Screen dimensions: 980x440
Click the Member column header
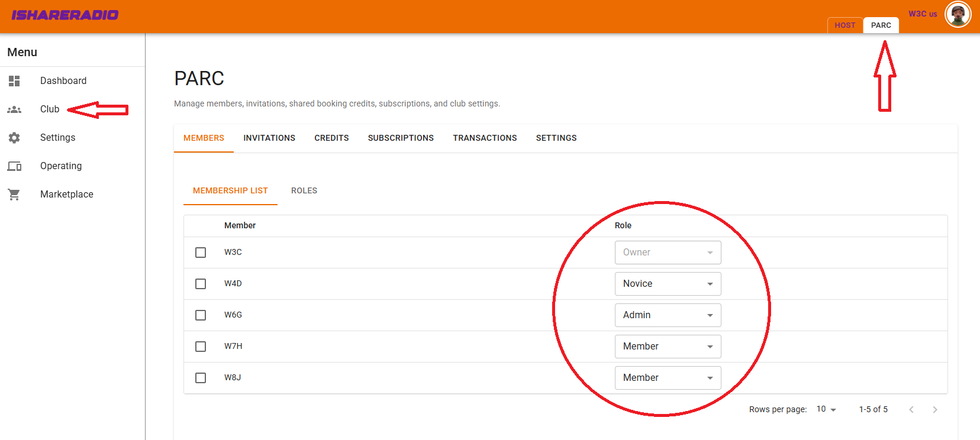240,226
